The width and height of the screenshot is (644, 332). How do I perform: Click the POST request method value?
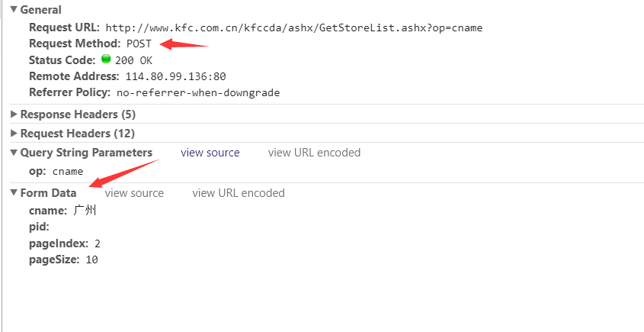[x=139, y=44]
